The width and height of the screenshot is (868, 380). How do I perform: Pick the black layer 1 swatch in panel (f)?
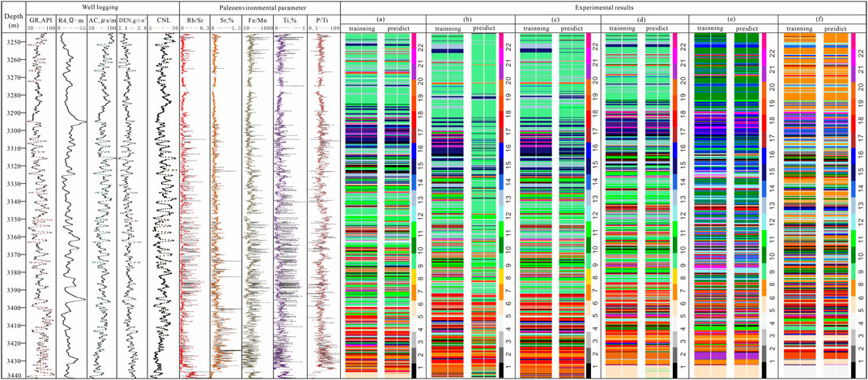click(x=853, y=370)
